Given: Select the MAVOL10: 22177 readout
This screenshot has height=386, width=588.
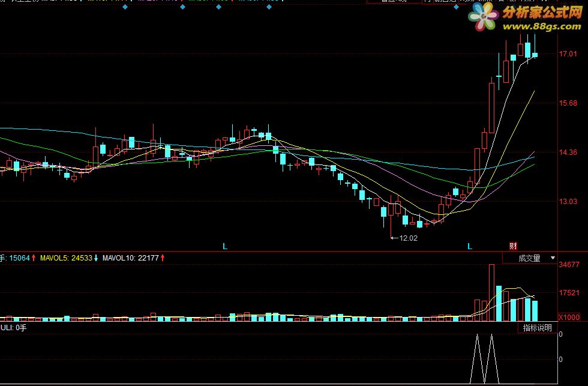Looking at the screenshot, I should point(131,258).
